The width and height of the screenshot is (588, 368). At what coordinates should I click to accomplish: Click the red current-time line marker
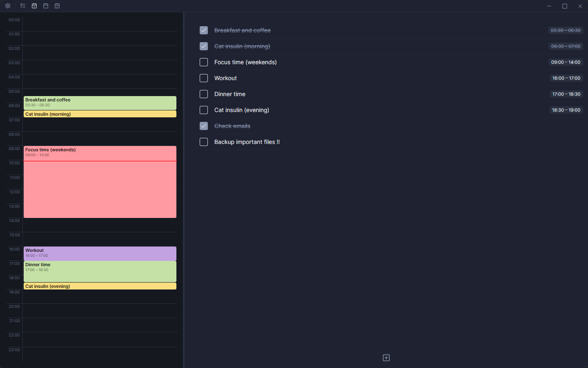[x=100, y=161]
